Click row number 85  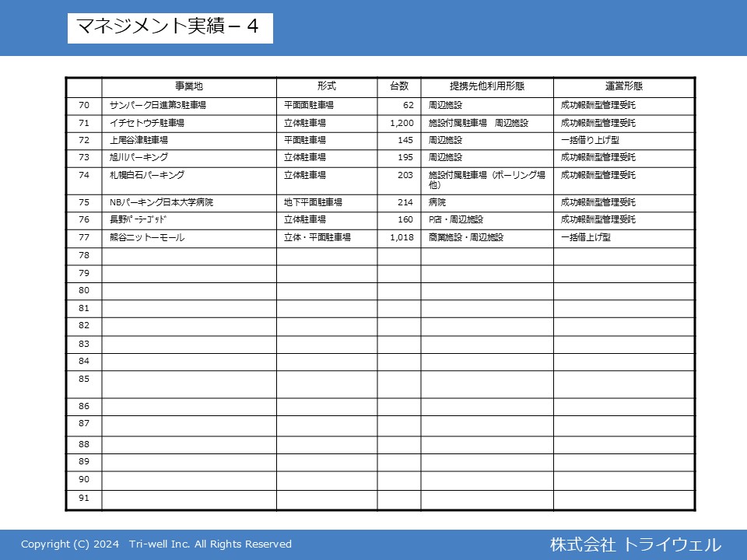[x=84, y=379]
